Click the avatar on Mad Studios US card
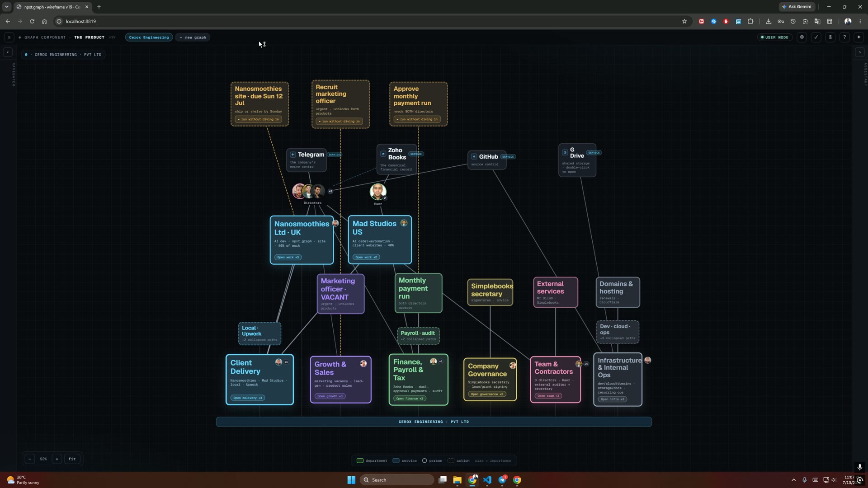The height and width of the screenshot is (488, 868). point(404,223)
